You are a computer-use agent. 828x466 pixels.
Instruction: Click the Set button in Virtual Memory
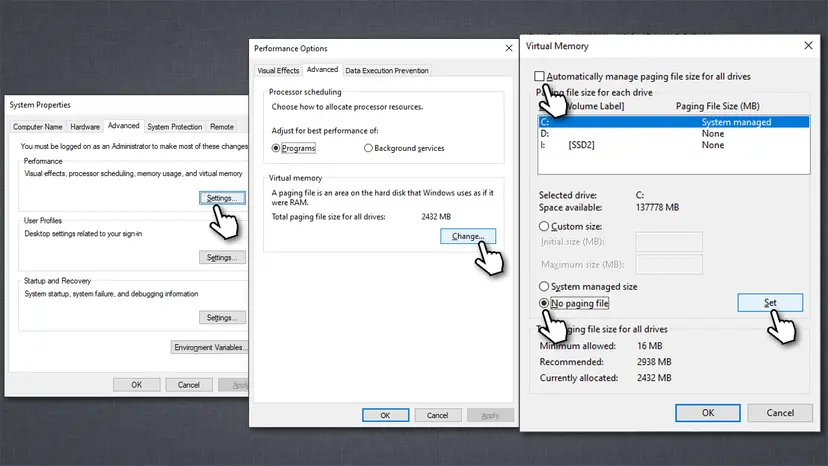coord(770,303)
